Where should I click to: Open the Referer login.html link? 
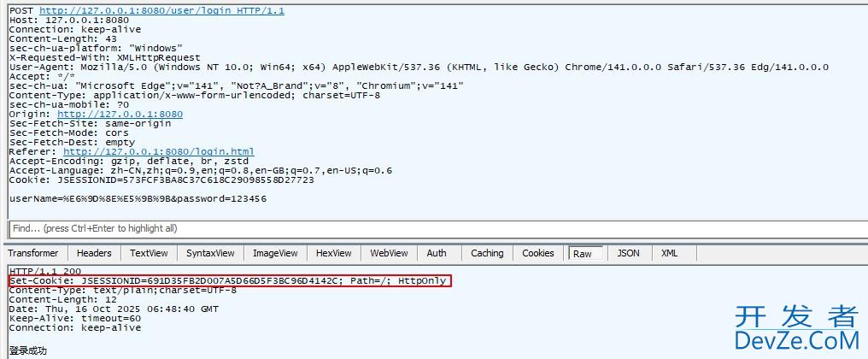pyautogui.click(x=158, y=151)
